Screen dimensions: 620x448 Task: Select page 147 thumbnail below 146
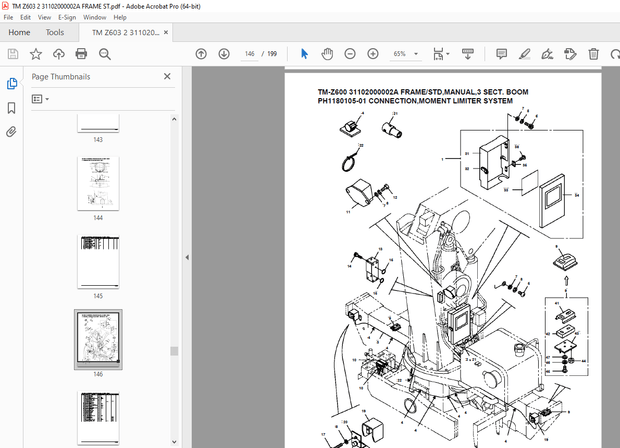98,418
